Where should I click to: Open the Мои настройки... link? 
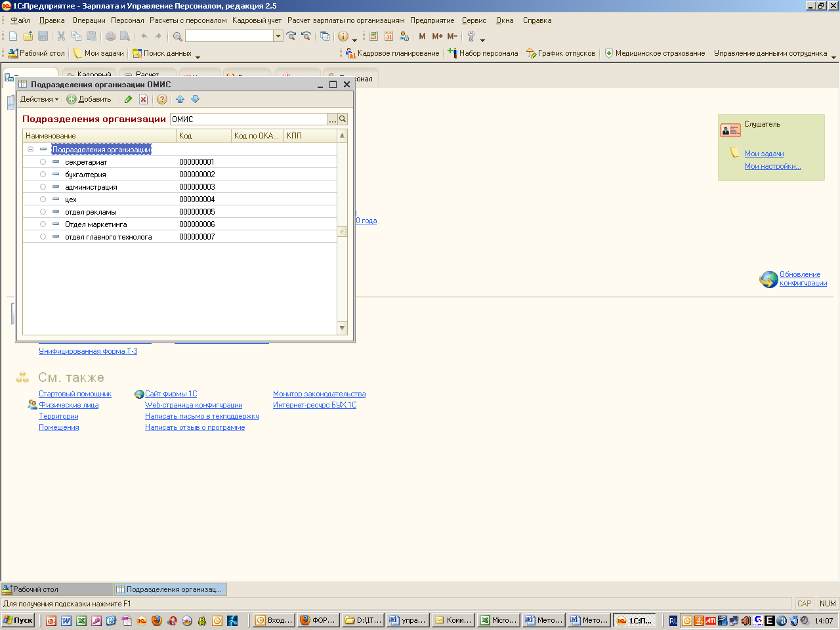point(772,166)
